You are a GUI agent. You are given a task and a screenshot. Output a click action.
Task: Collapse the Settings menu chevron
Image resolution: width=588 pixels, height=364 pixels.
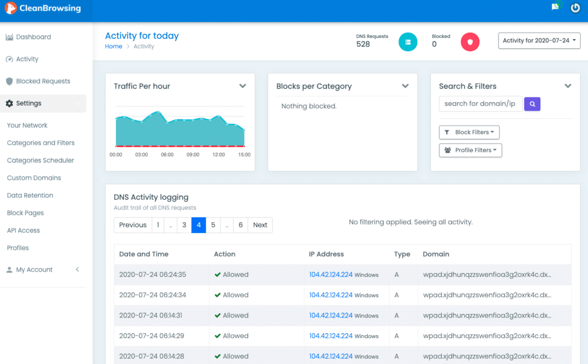(x=78, y=103)
